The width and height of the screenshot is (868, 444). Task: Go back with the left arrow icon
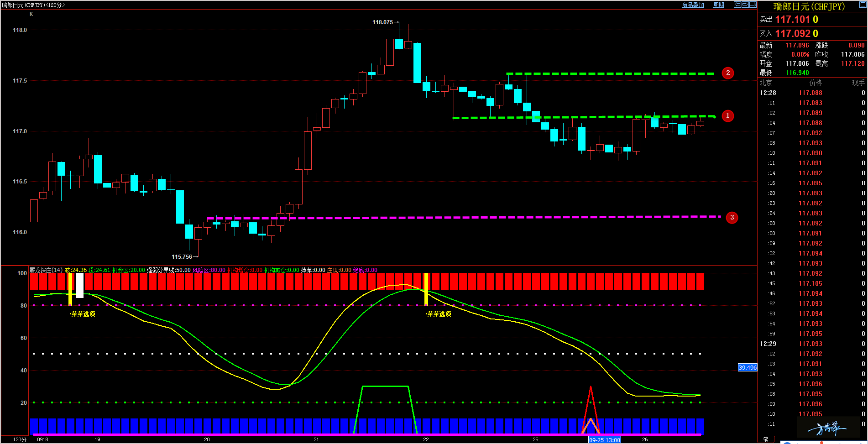click(x=737, y=5)
